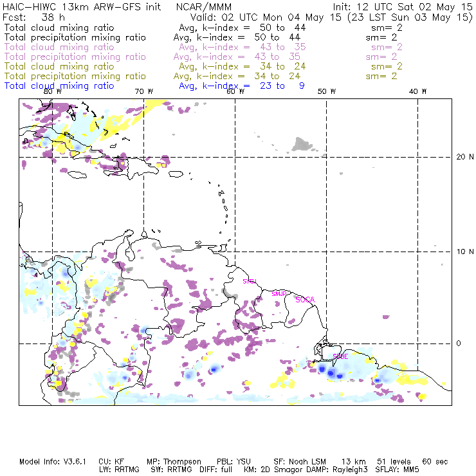
Task: Click the '60 W' longitude label
Action: coord(235,91)
